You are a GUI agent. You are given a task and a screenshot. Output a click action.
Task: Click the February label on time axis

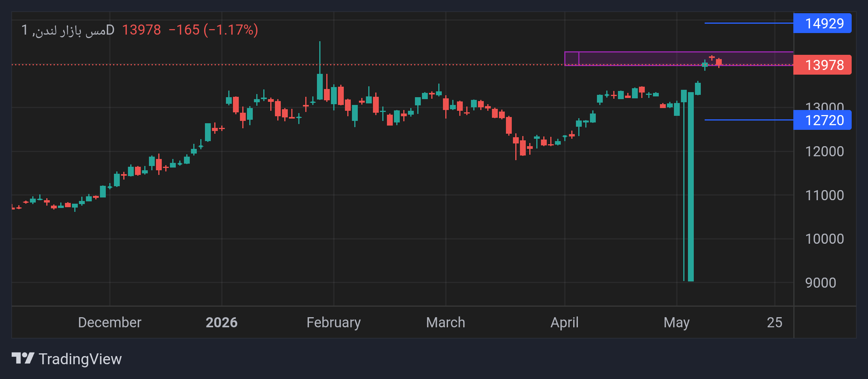[334, 323]
